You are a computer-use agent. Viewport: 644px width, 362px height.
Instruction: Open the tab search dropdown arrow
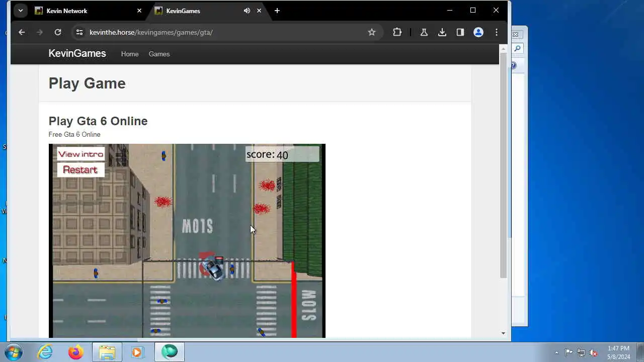[20, 11]
